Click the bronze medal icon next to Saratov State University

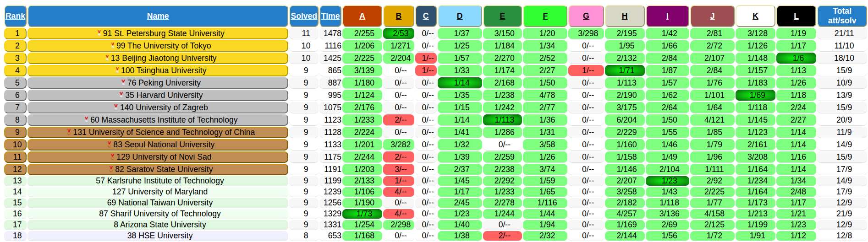(x=111, y=169)
